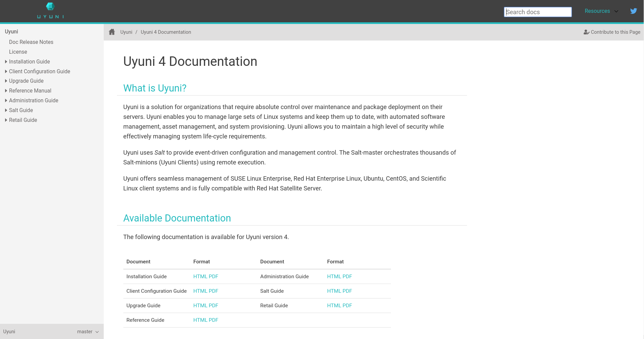Click Upgrade Guide table cell
This screenshot has width=644, height=339.
(143, 306)
